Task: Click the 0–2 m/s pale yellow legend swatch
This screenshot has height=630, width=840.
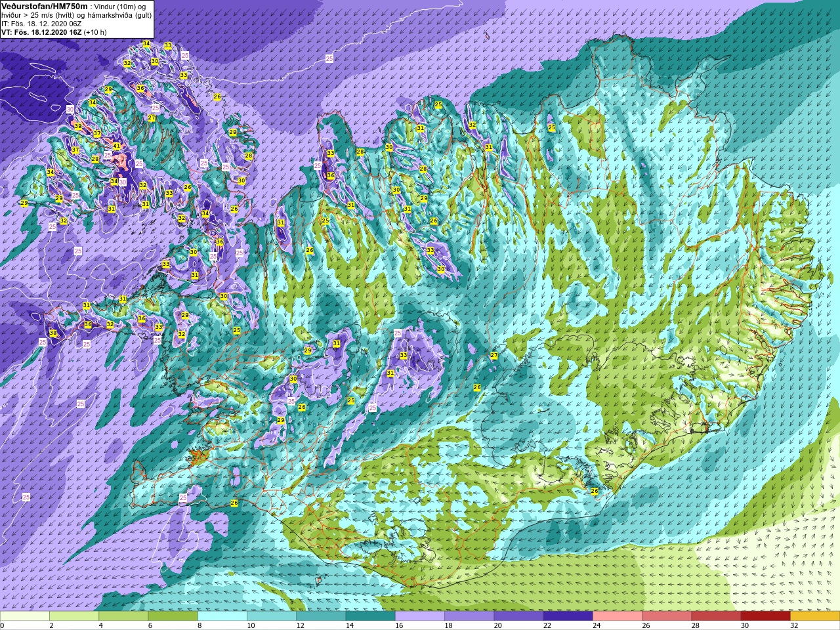Action: pos(25,616)
